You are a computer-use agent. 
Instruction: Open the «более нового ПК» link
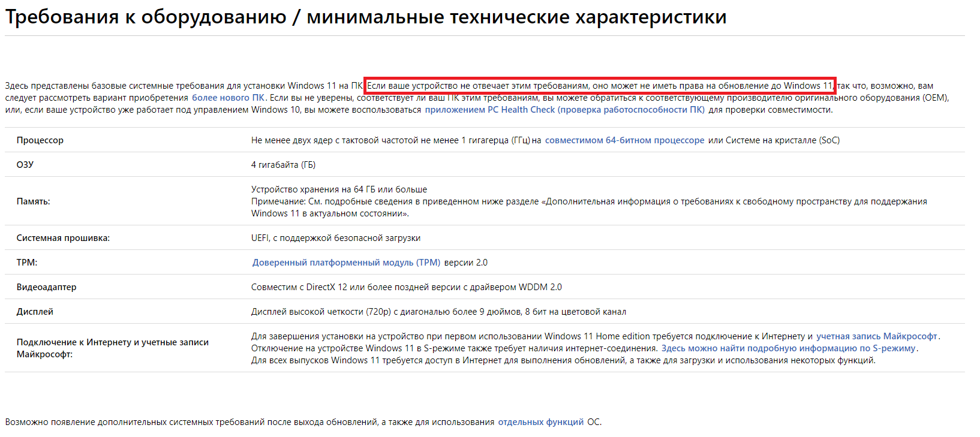[228, 98]
